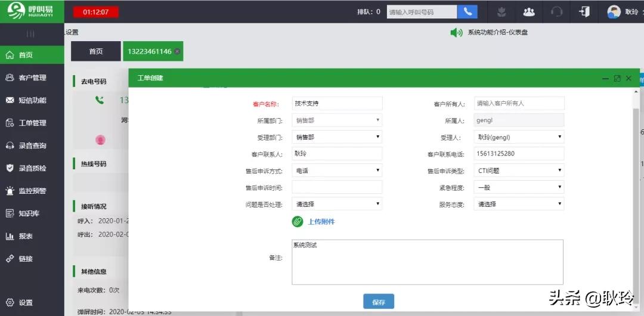Click the 上传附件 link
Screen dimensions: 644x316
(x=321, y=222)
